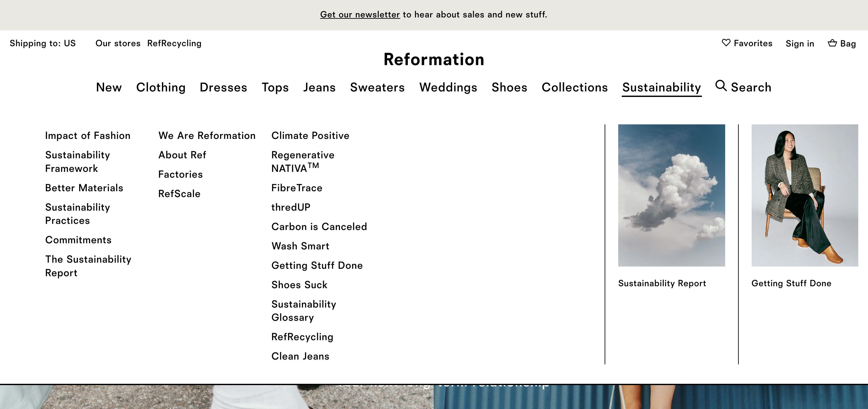Click the Search magnifier icon
Image resolution: width=868 pixels, height=409 pixels.
721,86
